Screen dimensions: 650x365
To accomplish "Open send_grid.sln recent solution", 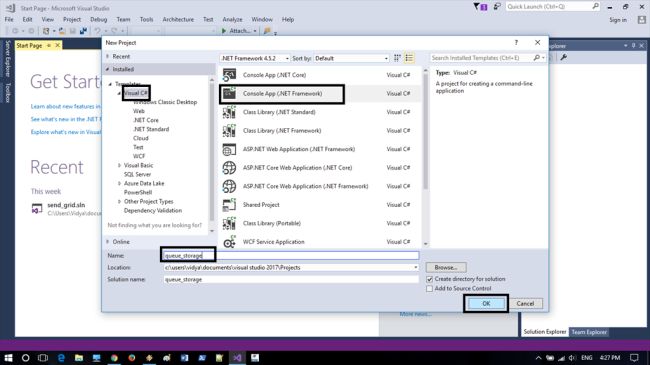I will click(66, 205).
